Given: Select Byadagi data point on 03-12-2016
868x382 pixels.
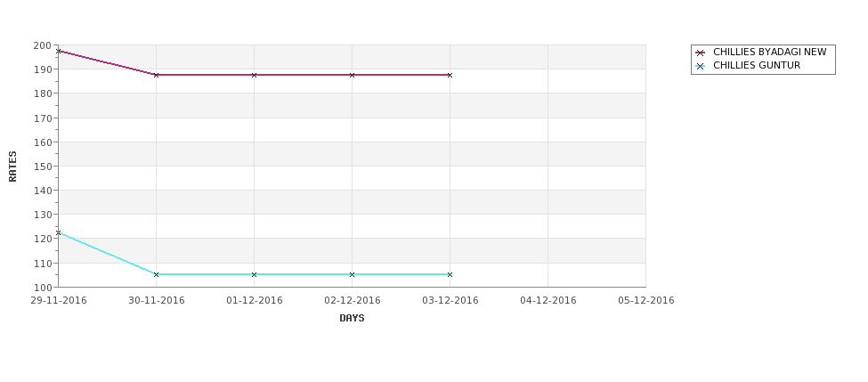Looking at the screenshot, I should [450, 75].
